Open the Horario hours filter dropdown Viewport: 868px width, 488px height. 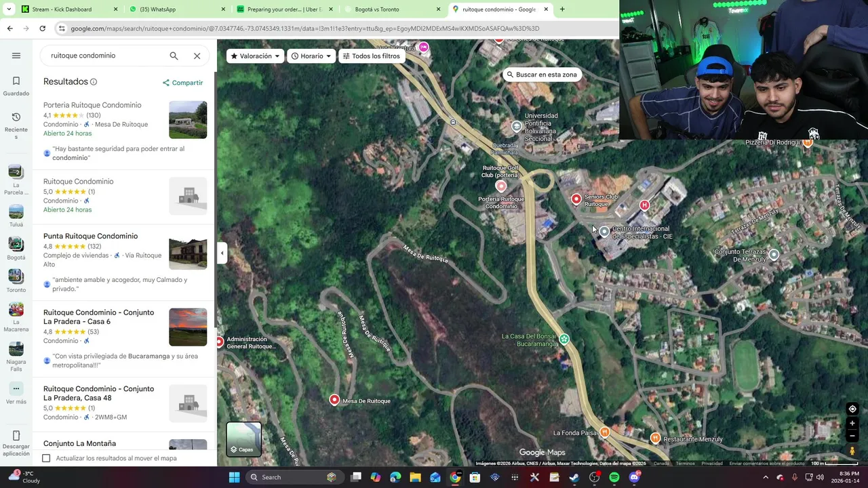click(311, 56)
